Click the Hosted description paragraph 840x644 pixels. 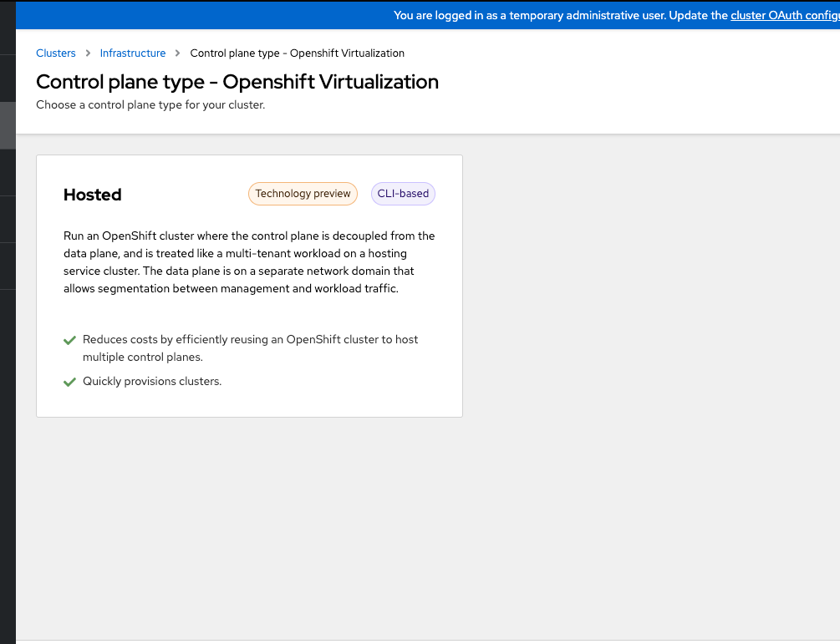coord(249,262)
